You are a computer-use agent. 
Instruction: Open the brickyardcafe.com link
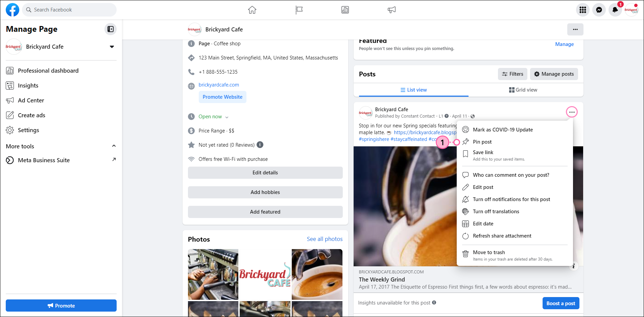219,85
